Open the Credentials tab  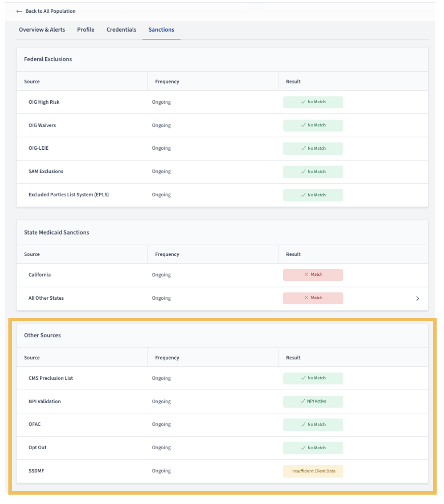pyautogui.click(x=121, y=30)
